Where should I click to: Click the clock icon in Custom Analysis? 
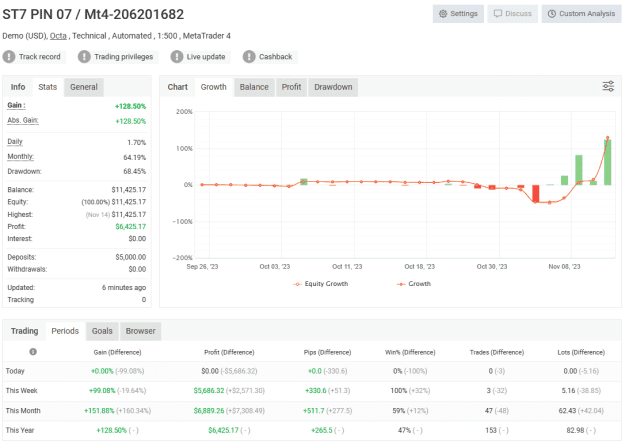tap(552, 14)
